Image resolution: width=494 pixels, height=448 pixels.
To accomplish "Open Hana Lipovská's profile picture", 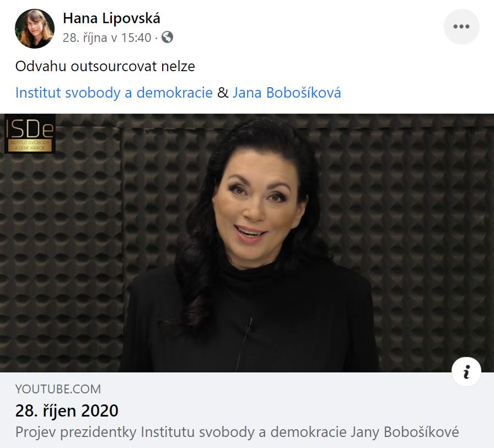I will point(35,28).
